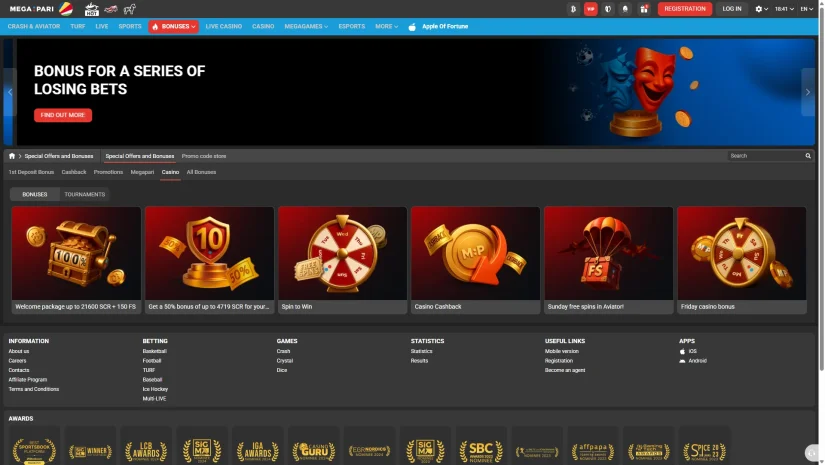The image size is (825, 465).
Task: Expand the BONUSES dropdown
Action: 173,26
